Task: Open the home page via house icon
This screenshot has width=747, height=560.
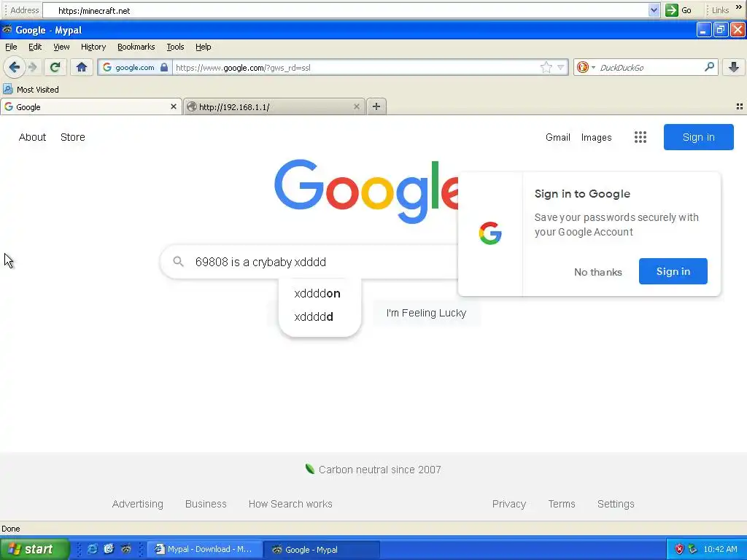Action: coord(82,67)
